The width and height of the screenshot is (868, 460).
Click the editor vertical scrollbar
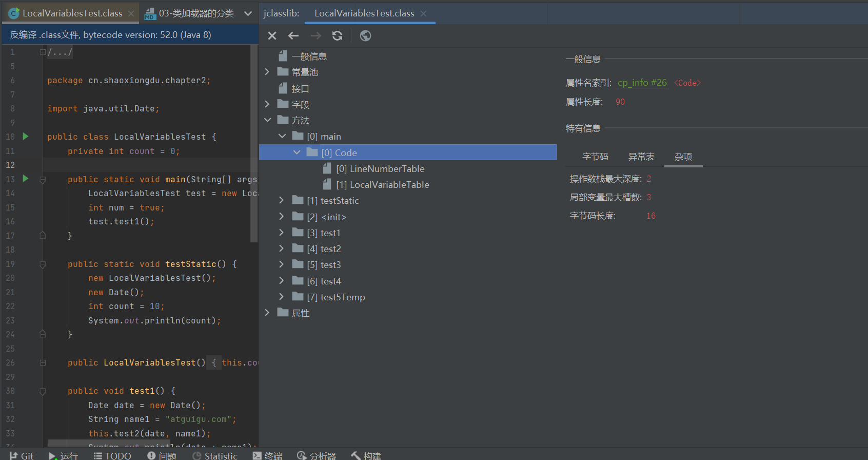[254, 143]
